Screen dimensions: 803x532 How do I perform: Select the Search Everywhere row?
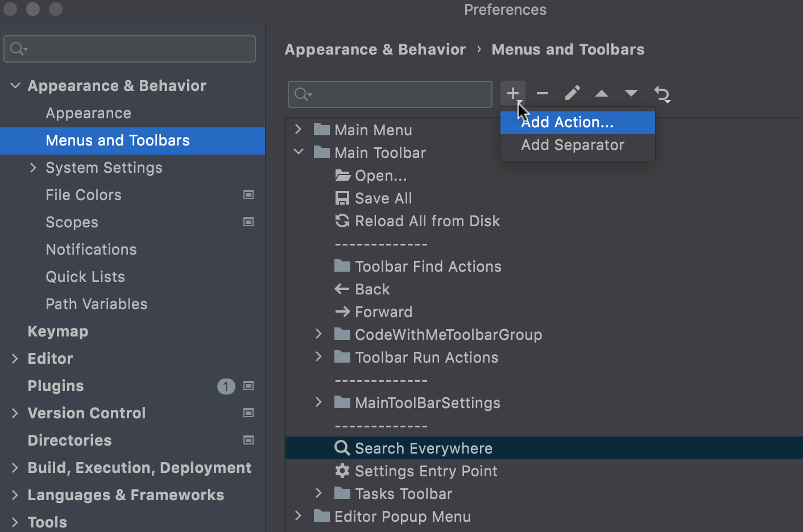coord(544,448)
